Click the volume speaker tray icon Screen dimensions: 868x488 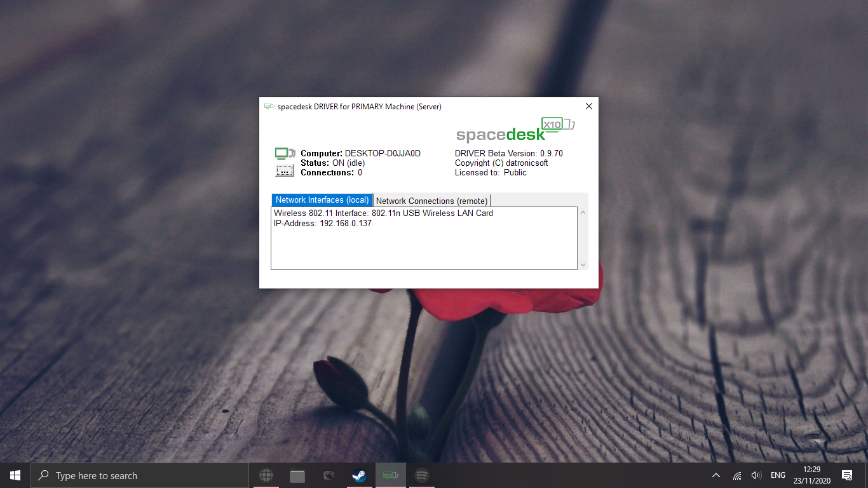[756, 475]
